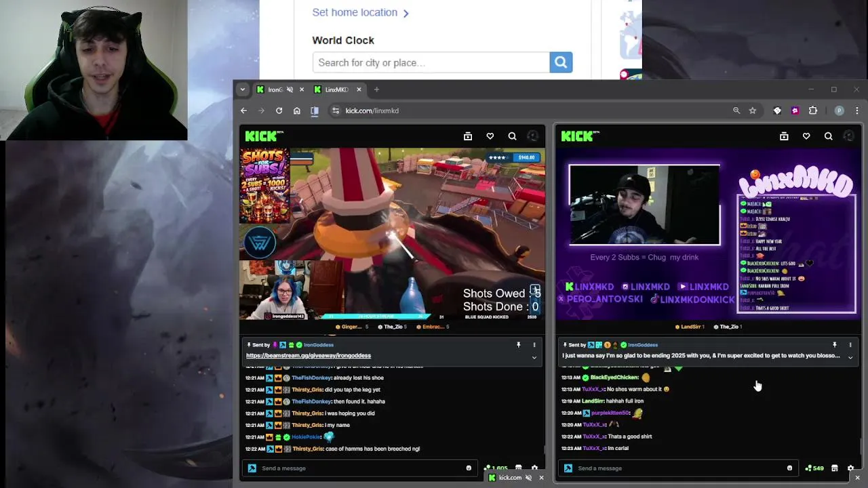Image resolution: width=868 pixels, height=488 pixels.
Task: Click the IronGoddess name in right pinned message
Action: pyautogui.click(x=643, y=345)
